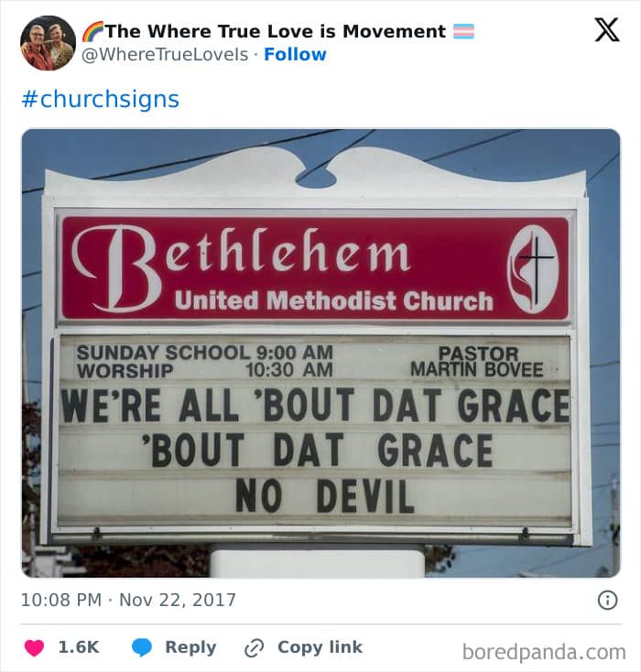641x672 pixels.
Task: Click the cross and flame logo on the sign
Action: tap(533, 269)
